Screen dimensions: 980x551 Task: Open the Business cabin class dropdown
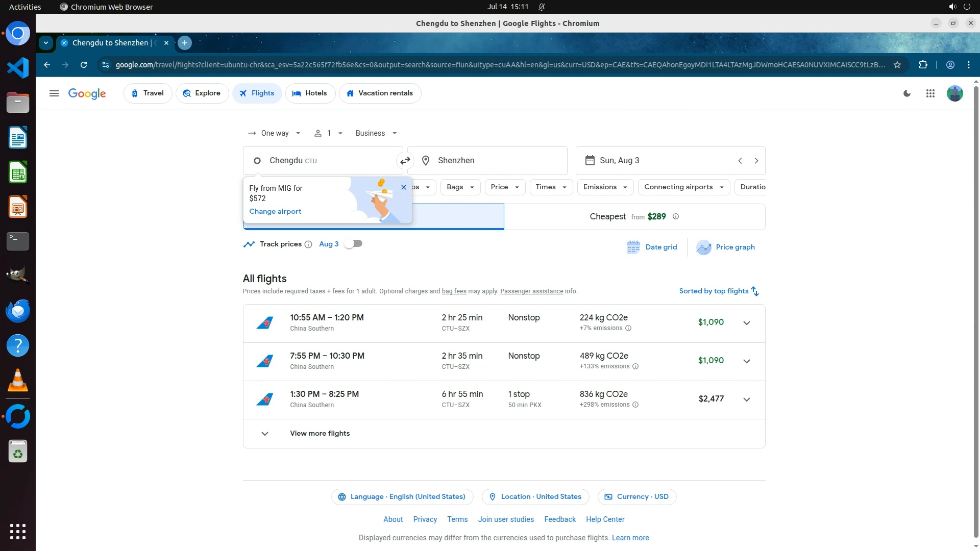click(376, 133)
